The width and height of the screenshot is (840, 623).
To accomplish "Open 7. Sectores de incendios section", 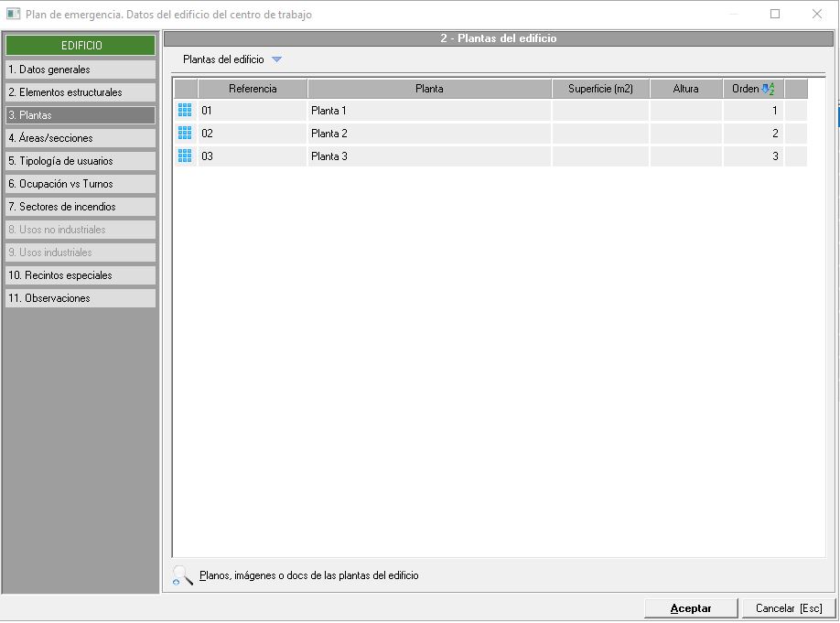I will (81, 207).
